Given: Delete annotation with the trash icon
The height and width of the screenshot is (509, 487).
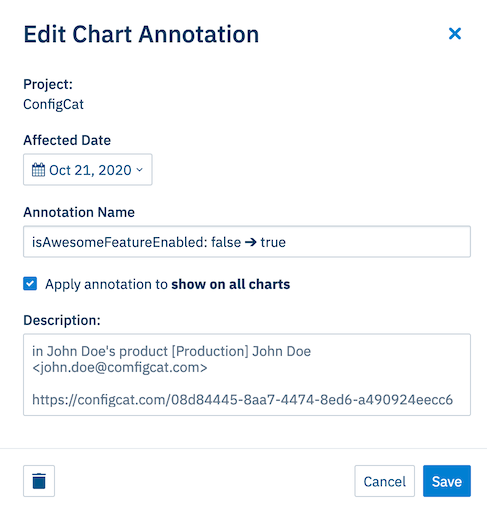Looking at the screenshot, I should point(39,481).
